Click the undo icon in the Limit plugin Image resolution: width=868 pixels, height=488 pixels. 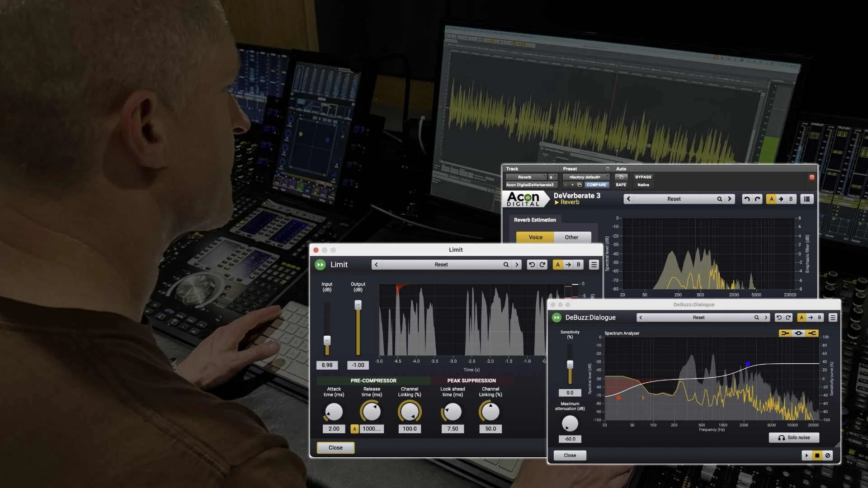[x=532, y=265]
